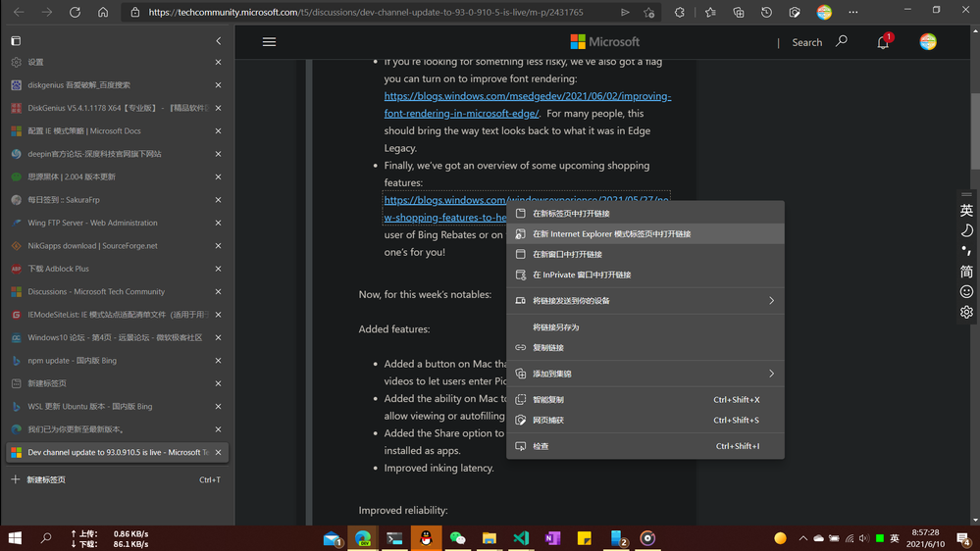Click the read aloud icon in address bar

point(625,12)
